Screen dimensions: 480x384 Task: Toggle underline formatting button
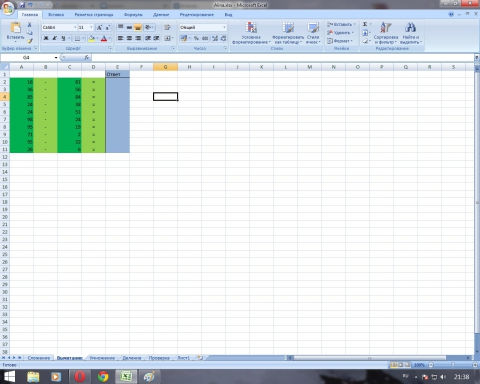(x=63, y=38)
